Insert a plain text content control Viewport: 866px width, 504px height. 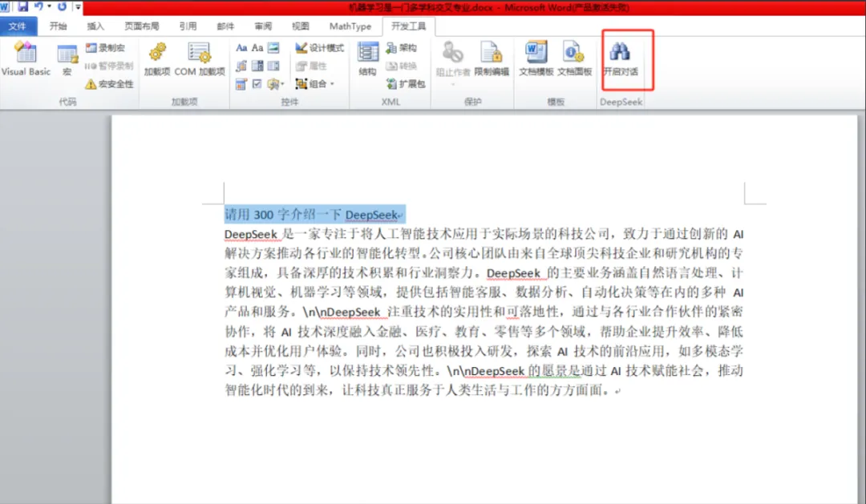click(x=257, y=48)
